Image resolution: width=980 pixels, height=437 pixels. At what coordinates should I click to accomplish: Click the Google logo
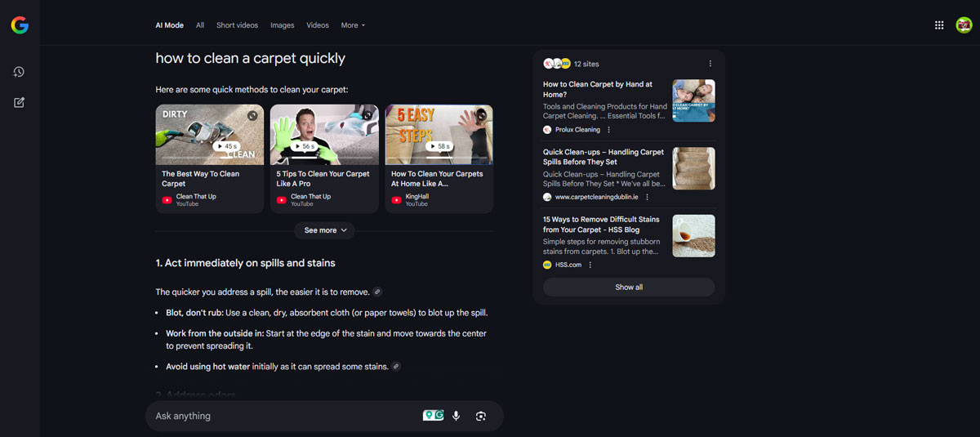(20, 25)
